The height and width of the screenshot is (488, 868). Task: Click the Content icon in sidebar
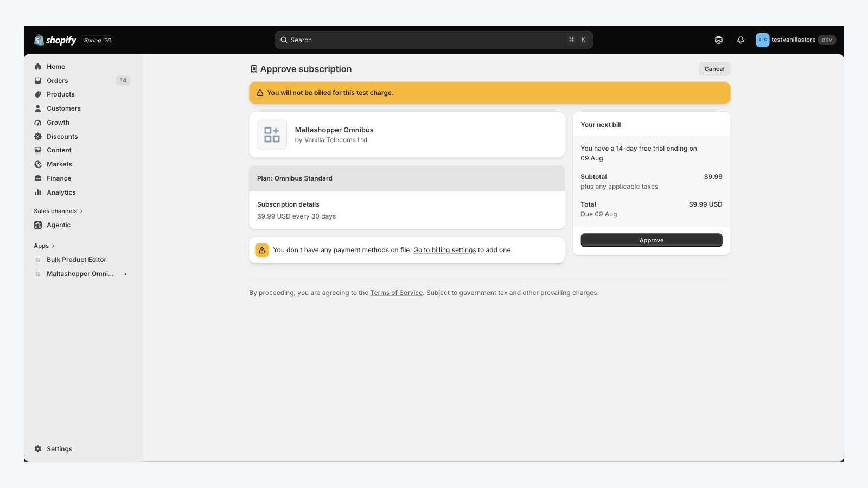(x=38, y=150)
